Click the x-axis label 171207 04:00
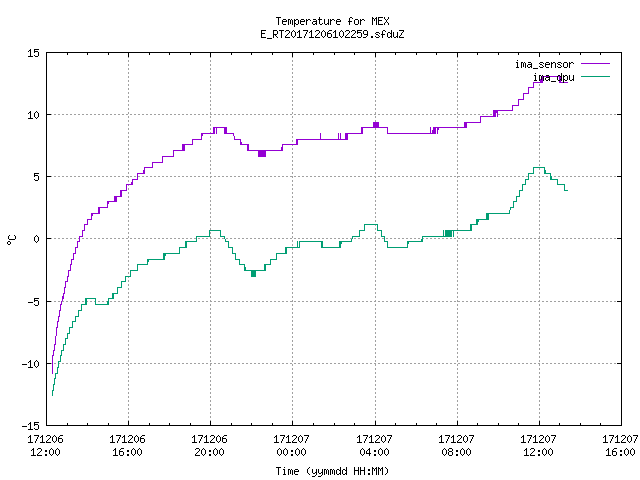Viewport: 640px width, 480px height. pos(374,446)
